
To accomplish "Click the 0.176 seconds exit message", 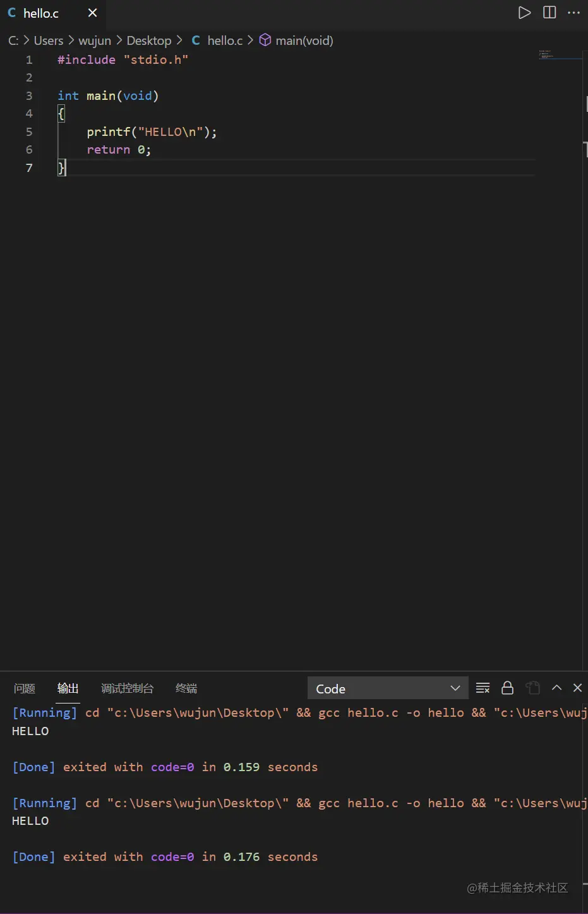I will click(x=165, y=857).
